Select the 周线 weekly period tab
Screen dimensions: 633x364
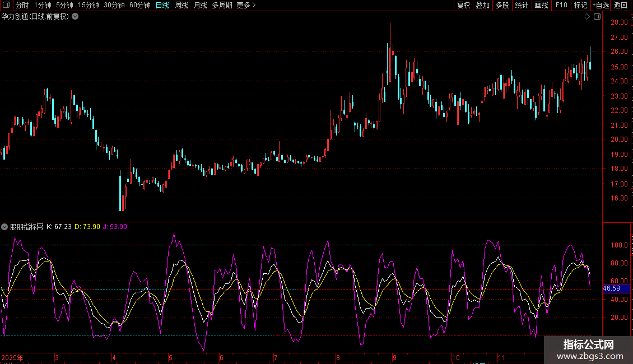tap(181, 6)
